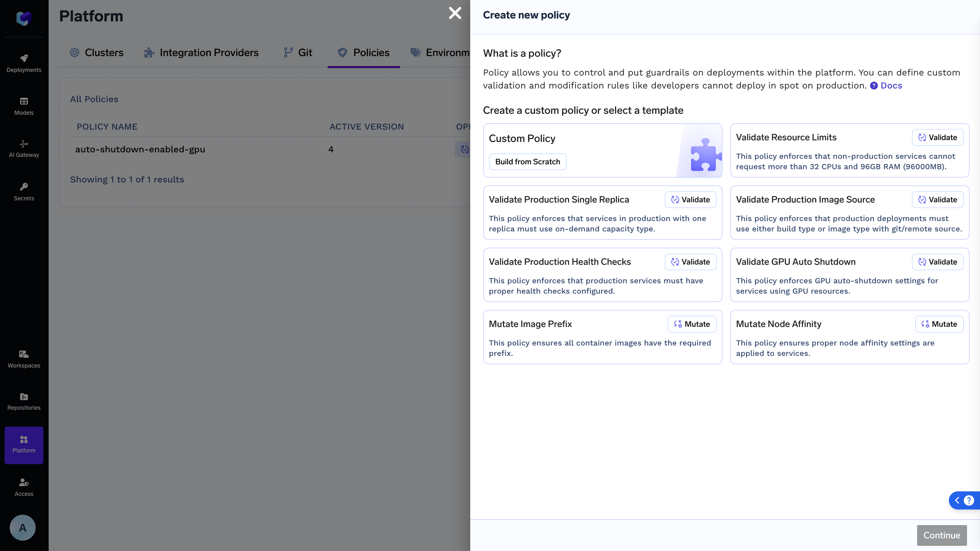Select the Policies tab

tap(364, 53)
